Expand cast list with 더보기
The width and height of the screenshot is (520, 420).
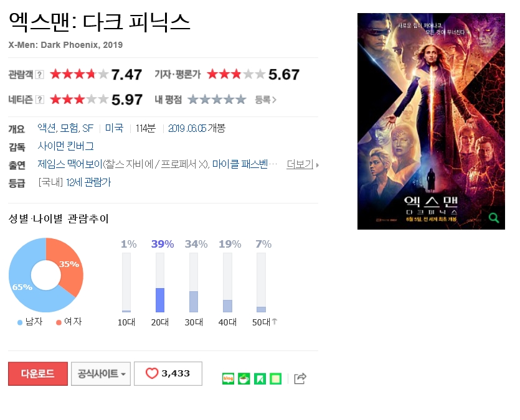(302, 164)
